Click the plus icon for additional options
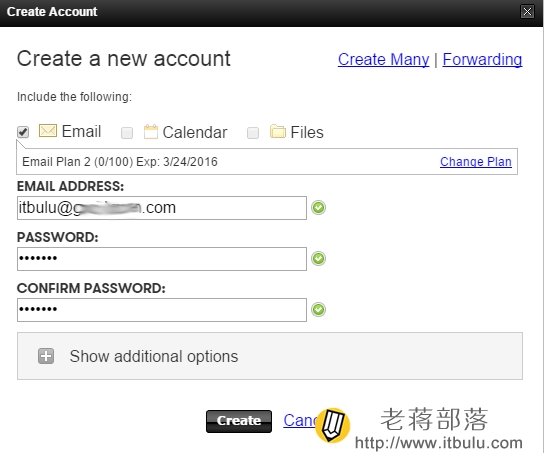The image size is (544, 453). click(x=46, y=356)
